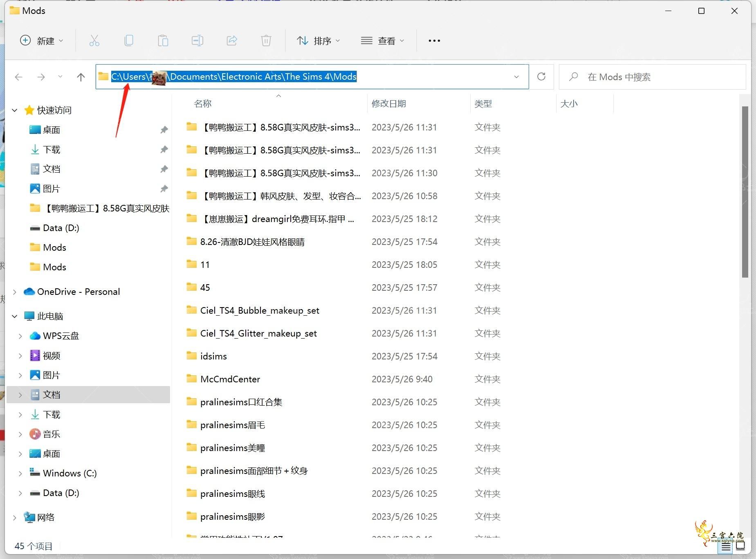Screen dimensions: 756x559
Task: Click the Paste clipboard icon
Action: coord(163,40)
